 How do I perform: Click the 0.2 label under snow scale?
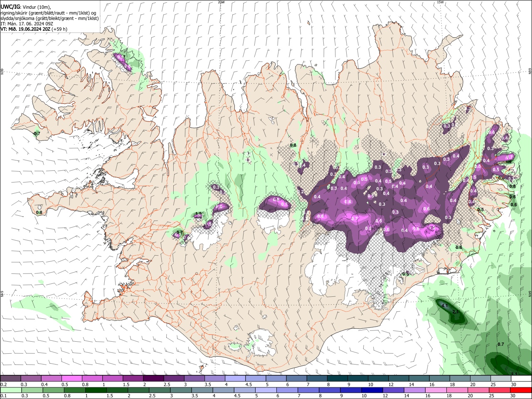click(x=3, y=384)
